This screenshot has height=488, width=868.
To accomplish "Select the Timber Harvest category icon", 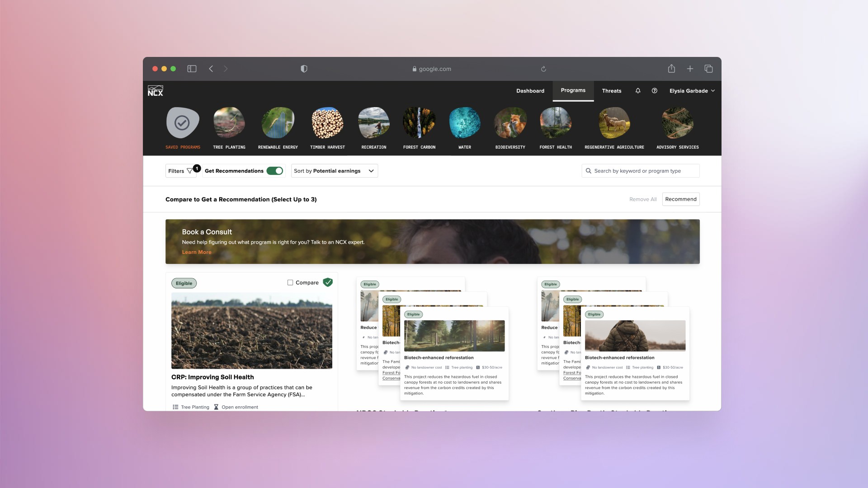I will (x=327, y=123).
